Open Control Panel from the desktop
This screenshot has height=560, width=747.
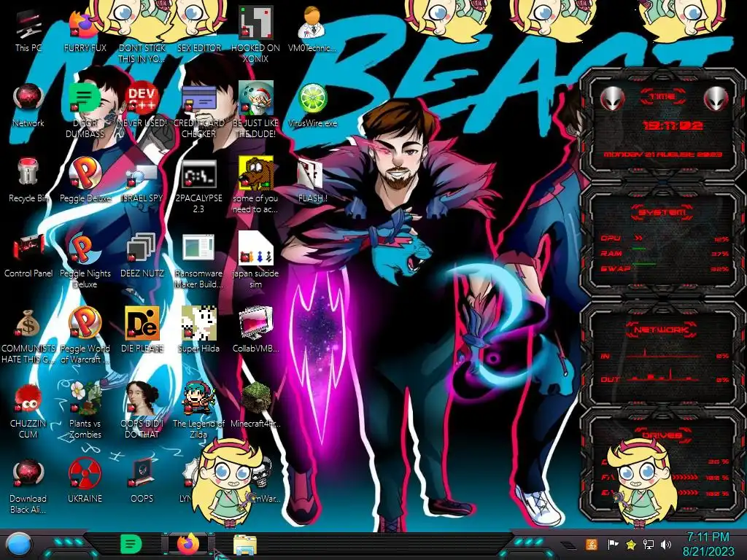[28, 255]
